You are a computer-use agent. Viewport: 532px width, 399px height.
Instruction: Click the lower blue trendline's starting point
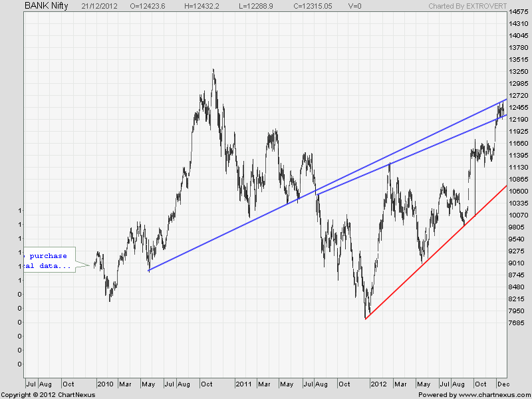click(148, 271)
